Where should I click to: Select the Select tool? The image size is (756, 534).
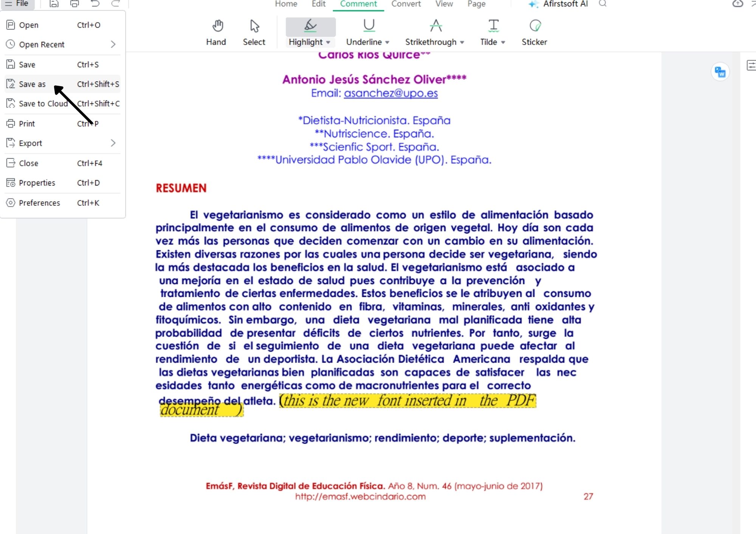254,32
